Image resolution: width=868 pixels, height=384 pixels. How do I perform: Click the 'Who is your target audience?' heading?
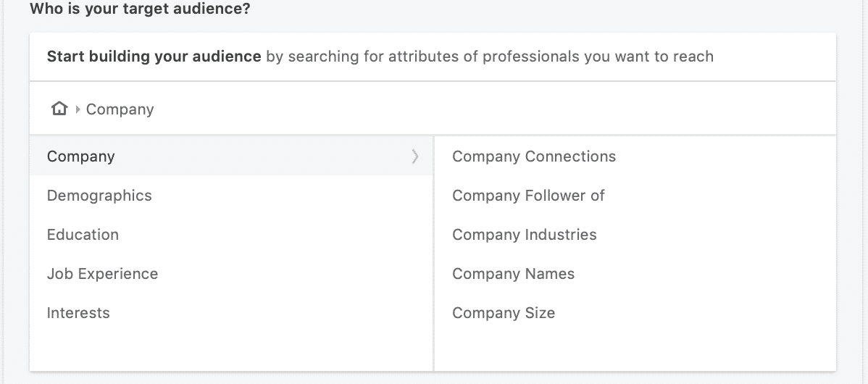[140, 9]
